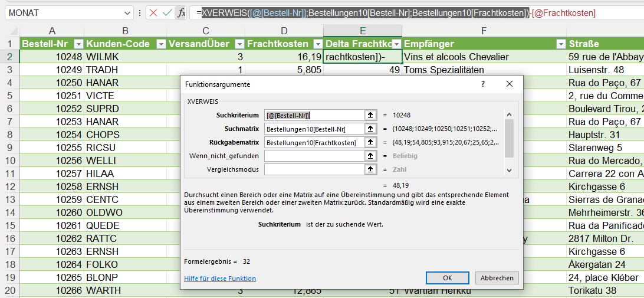644x298 pixels.
Task: Click Wenn_nicht_gefunden range selector icon
Action: click(x=370, y=156)
